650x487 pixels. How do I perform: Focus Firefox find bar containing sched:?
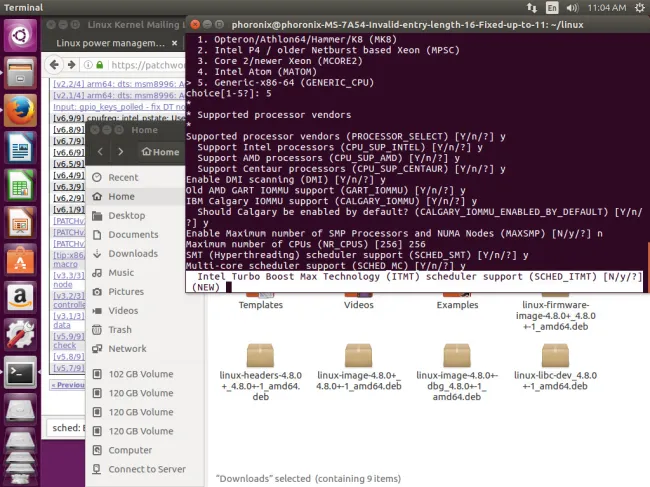[66, 428]
